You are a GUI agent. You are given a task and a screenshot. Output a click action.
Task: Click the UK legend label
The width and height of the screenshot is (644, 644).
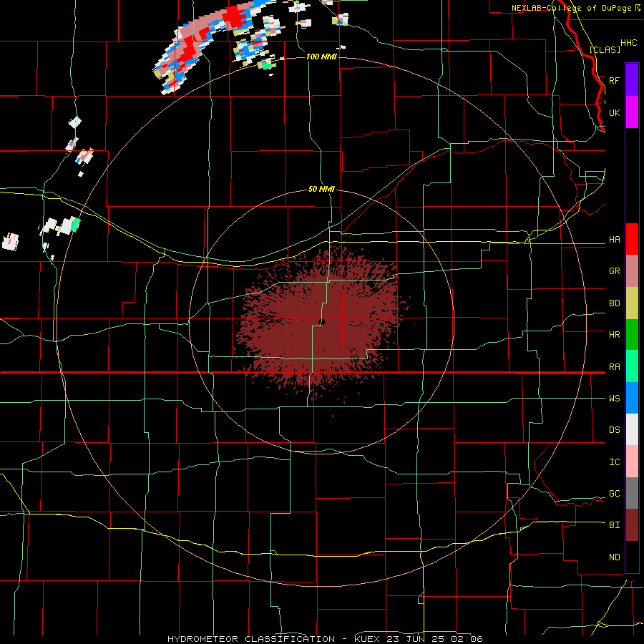[614, 112]
